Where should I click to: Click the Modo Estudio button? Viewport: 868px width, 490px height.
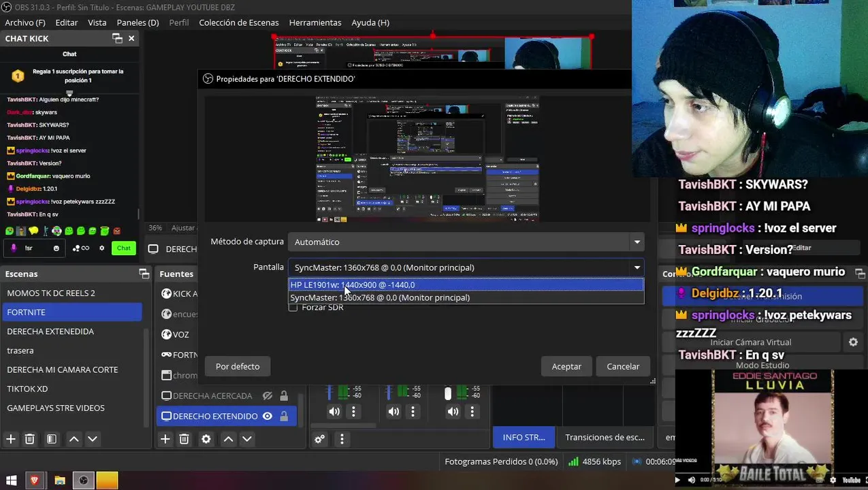click(762, 365)
